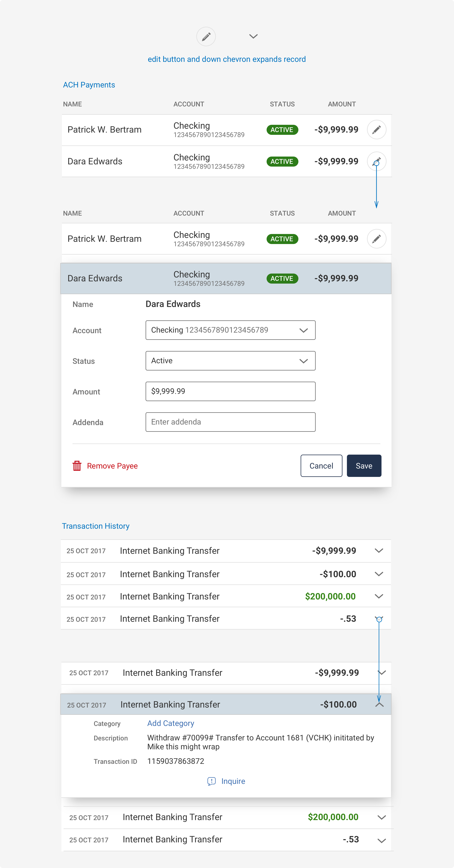Expand the upper $200,000.00 transaction row
454x868 pixels.
[379, 596]
